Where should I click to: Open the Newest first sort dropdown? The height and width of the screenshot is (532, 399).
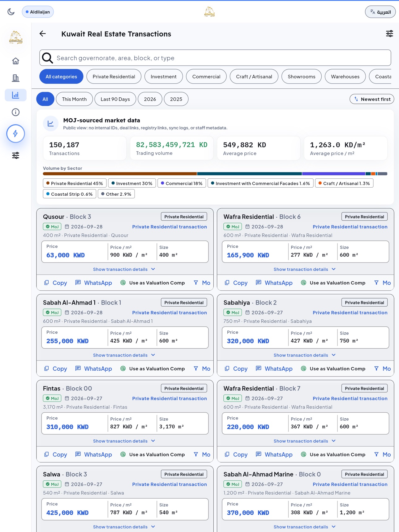click(x=372, y=99)
